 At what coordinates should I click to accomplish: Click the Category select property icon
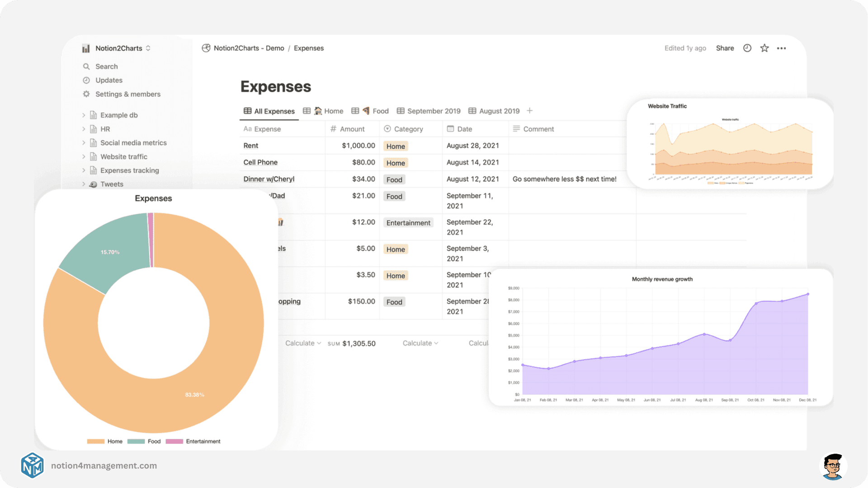click(x=387, y=129)
